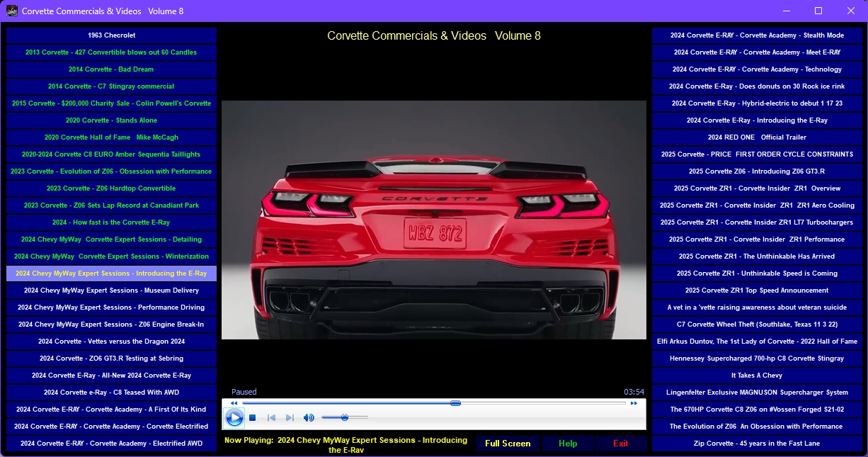Image resolution: width=868 pixels, height=457 pixels.
Task: Select Evolution of Z06 - Obsession with Performance
Action: 111,171
